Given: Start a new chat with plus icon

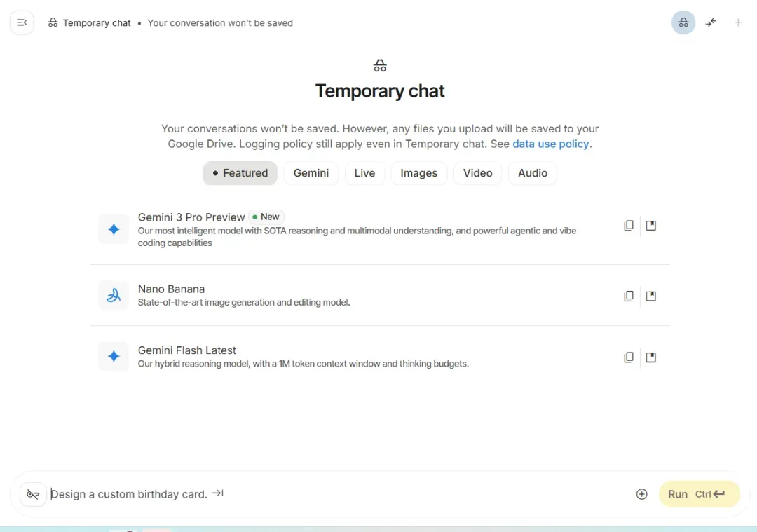Looking at the screenshot, I should coord(737,22).
